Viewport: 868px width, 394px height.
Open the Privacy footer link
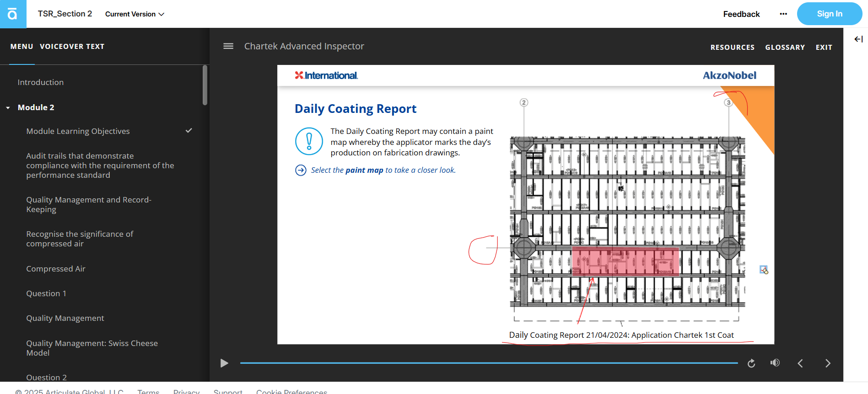click(187, 391)
